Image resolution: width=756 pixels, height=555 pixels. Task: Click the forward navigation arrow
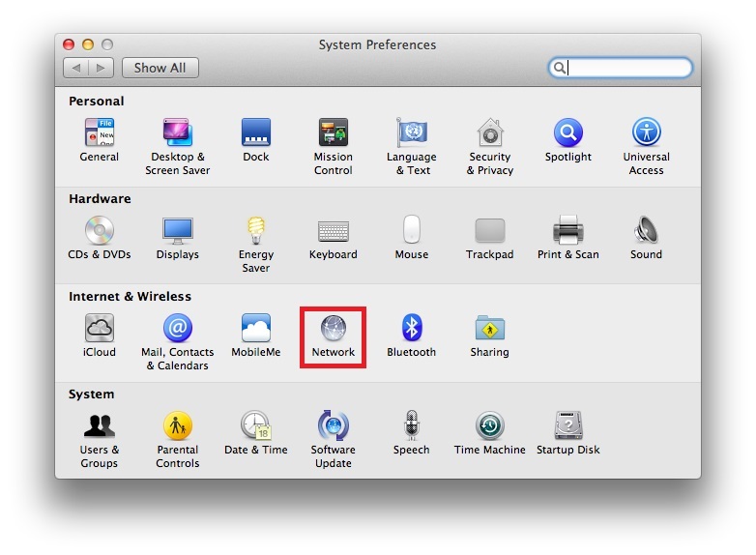point(102,68)
